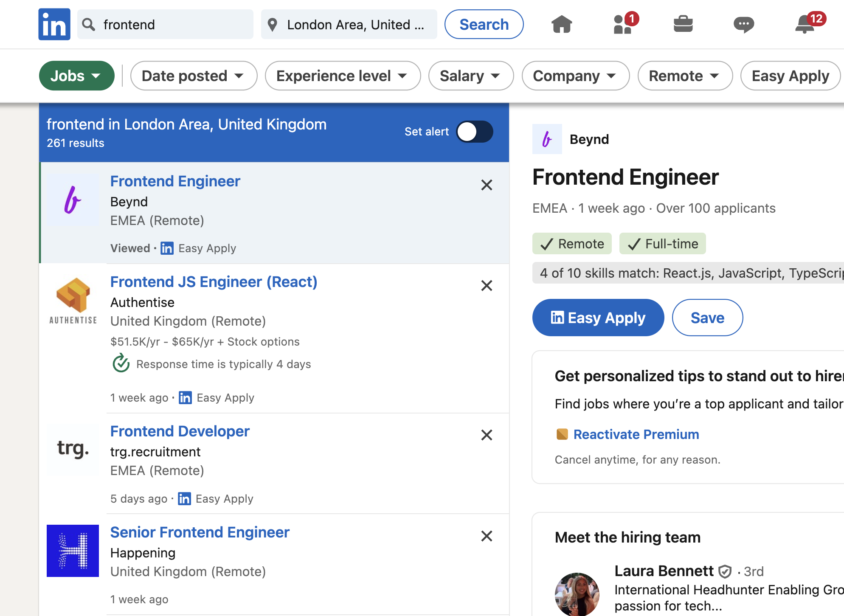Open the Date posted filter
This screenshot has height=616, width=844.
pos(194,76)
